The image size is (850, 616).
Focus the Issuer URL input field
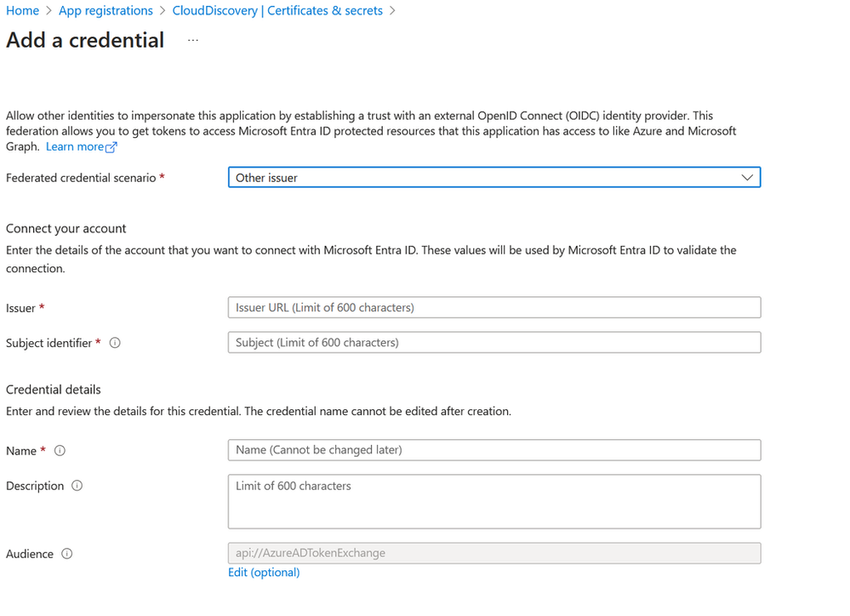click(x=493, y=307)
